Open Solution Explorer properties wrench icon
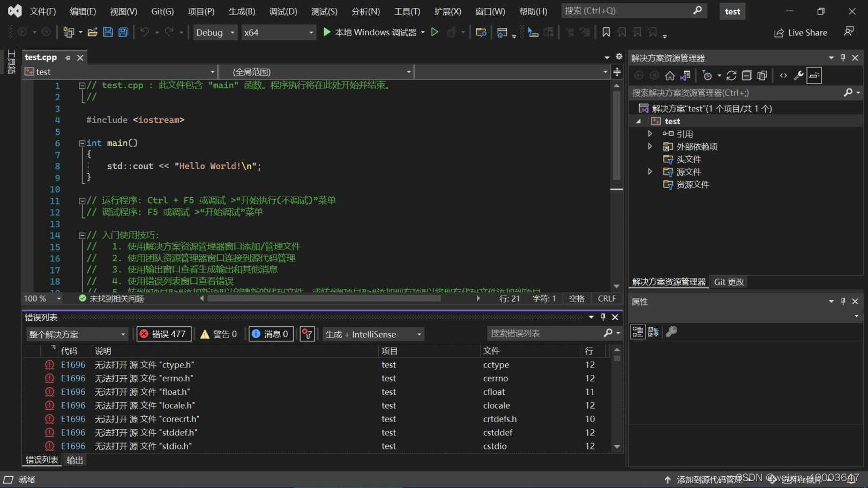The width and height of the screenshot is (868, 488). tap(798, 75)
